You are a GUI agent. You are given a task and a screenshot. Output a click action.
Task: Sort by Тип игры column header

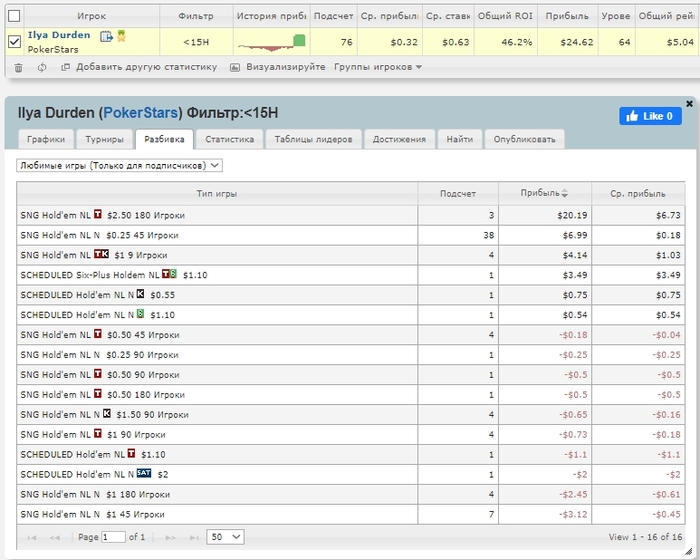[x=217, y=194]
